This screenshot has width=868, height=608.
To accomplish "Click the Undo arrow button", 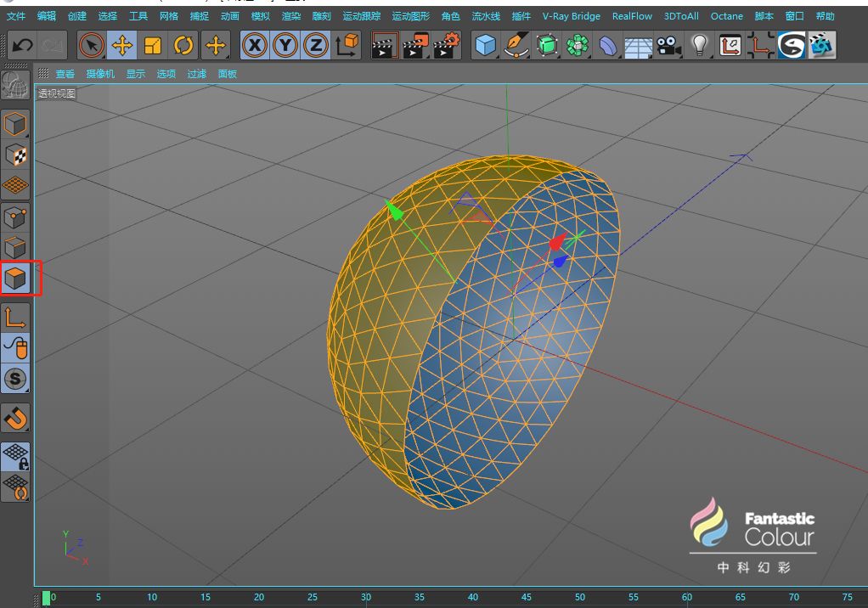I will (x=23, y=45).
